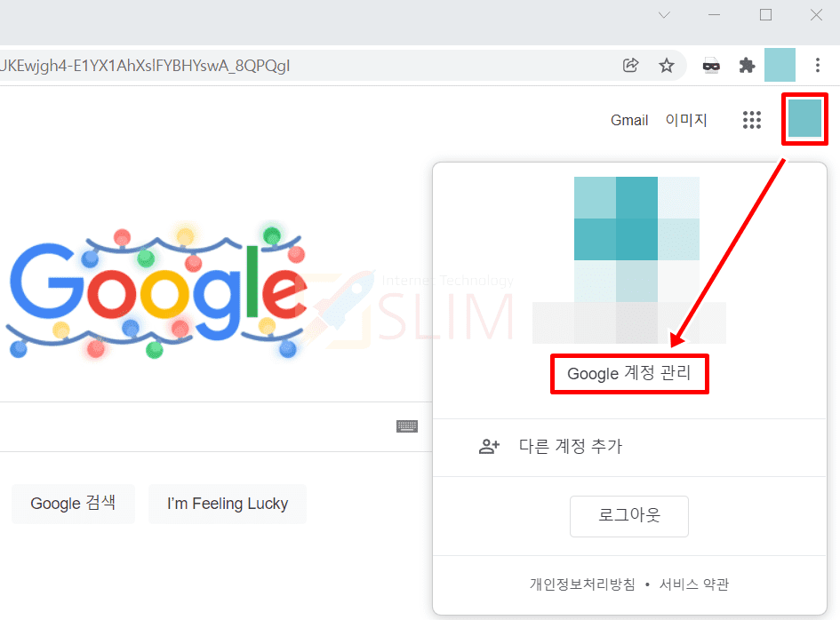840x620 pixels.
Task: Click the URL text in address bar
Action: pos(145,66)
